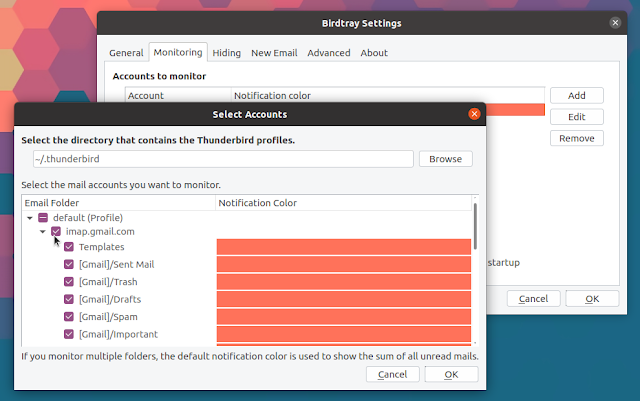Toggle the imap.gmail.com account checkbox
640x401 pixels.
click(x=56, y=231)
